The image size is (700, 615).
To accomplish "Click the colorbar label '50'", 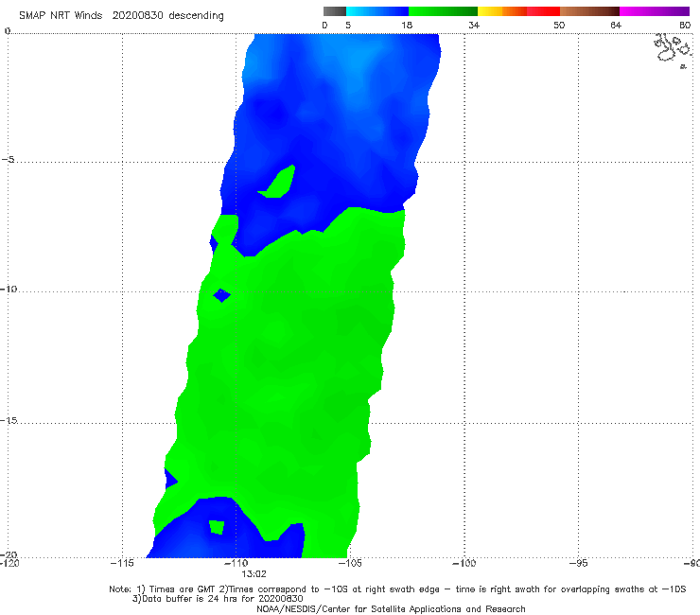I will tap(559, 25).
